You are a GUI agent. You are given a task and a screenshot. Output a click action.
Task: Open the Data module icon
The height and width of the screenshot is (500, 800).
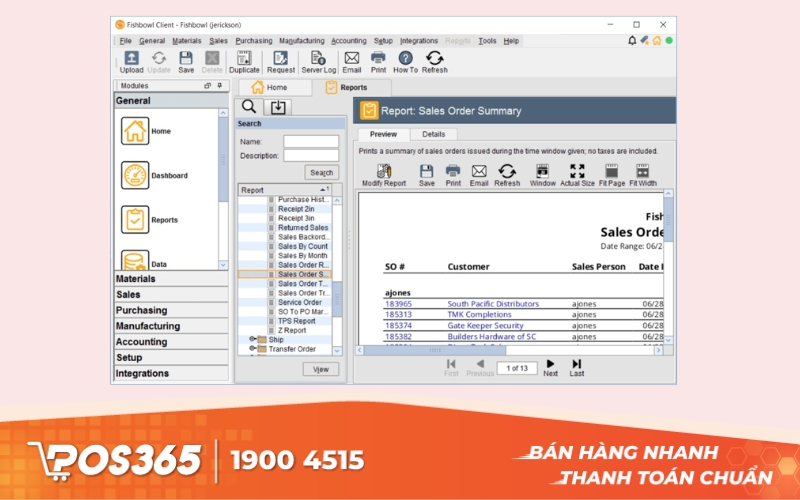[x=135, y=260]
